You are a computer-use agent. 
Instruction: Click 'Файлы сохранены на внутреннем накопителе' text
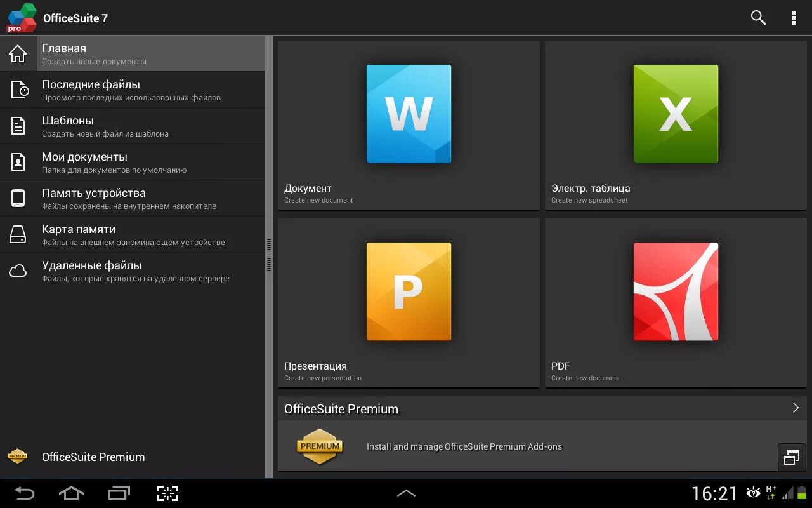129,206
